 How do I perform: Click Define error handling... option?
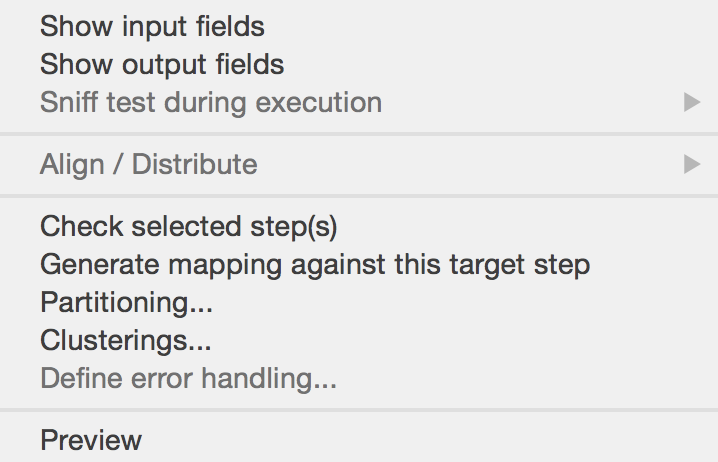tap(187, 378)
